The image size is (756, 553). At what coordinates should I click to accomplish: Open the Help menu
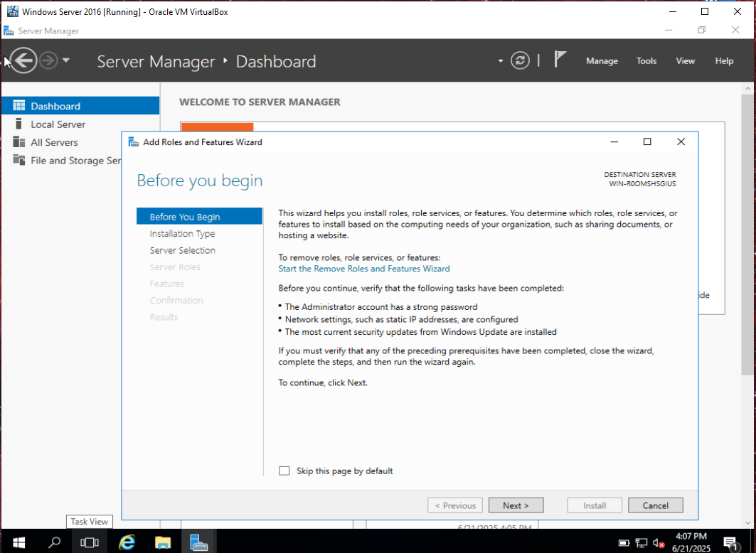tap(724, 61)
